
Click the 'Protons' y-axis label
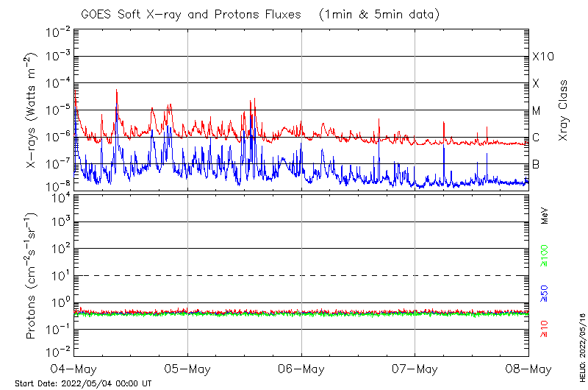tap(32, 276)
